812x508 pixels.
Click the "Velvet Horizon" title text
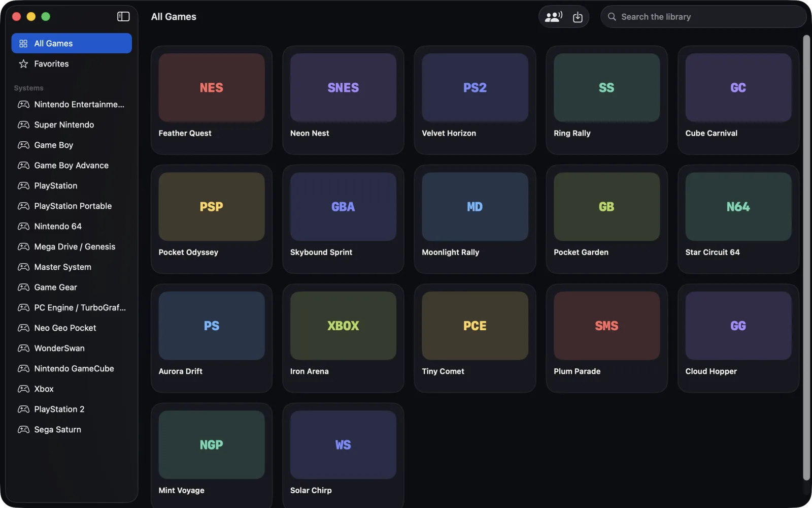[x=449, y=133]
